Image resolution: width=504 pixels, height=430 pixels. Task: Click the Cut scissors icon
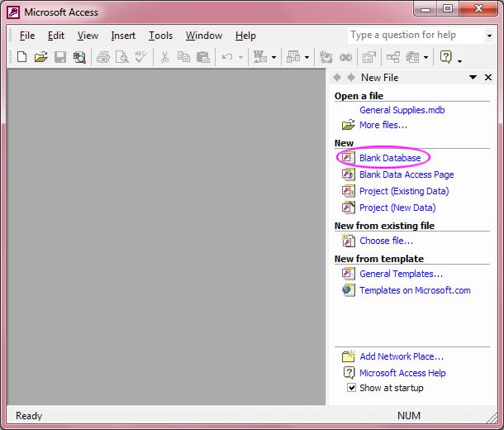(x=164, y=57)
